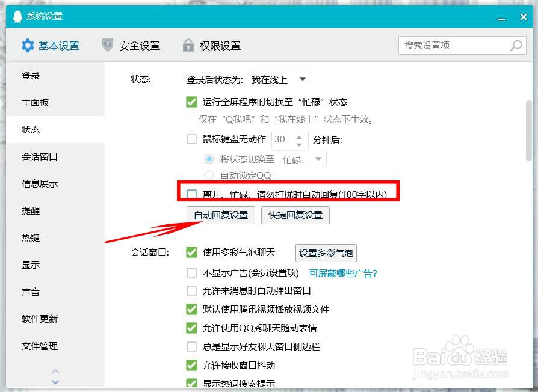The height and width of the screenshot is (392, 538).
Task: Switch to 权限设置 tab
Action: pos(212,46)
